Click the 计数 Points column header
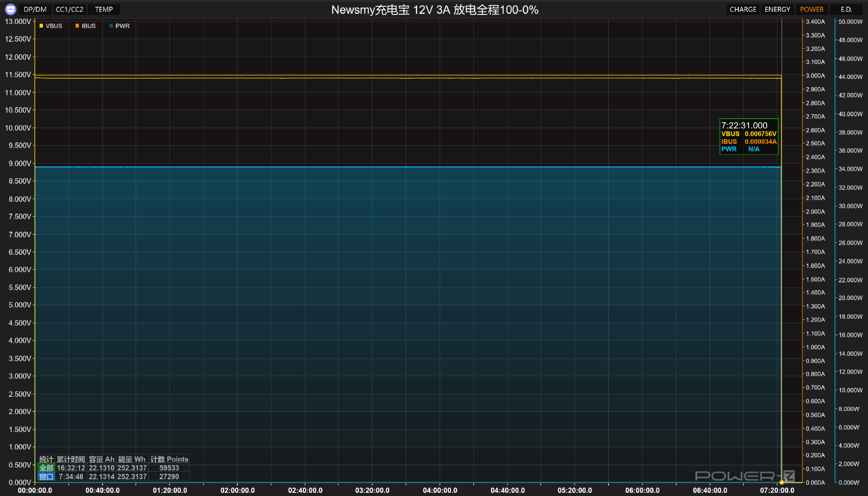 [169, 459]
